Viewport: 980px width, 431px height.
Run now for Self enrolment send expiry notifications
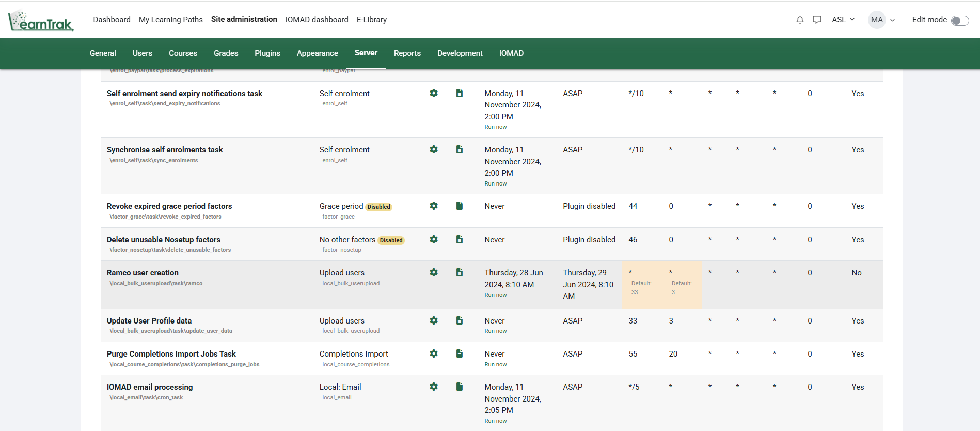coord(496,127)
